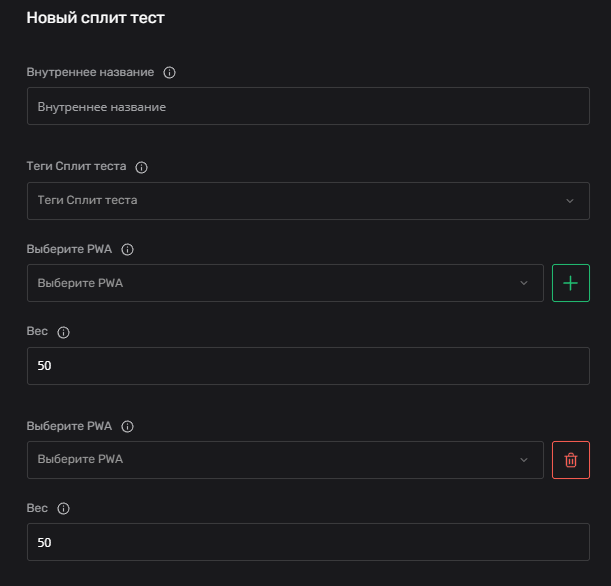Expand the Выберите PWA dropdown beside the trash button

click(285, 460)
